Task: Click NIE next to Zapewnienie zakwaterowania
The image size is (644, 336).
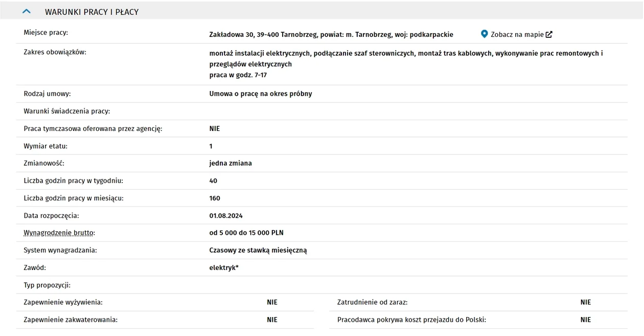Action: pyautogui.click(x=272, y=320)
